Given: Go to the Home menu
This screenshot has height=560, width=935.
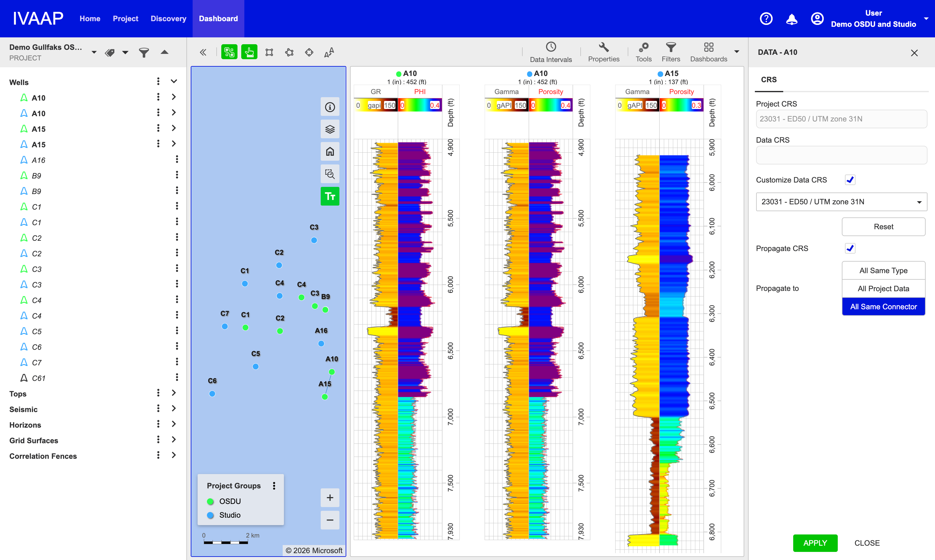Looking at the screenshot, I should (90, 18).
